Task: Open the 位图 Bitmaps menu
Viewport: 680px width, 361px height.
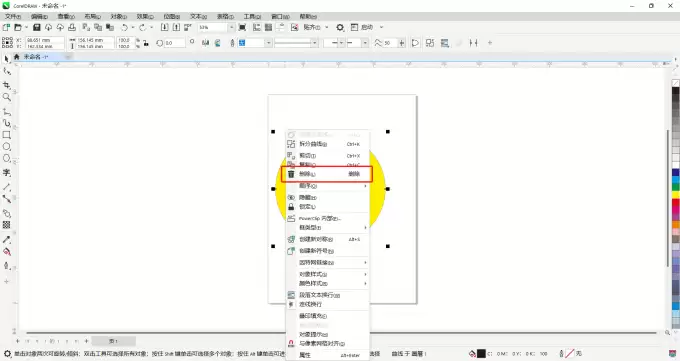Action: click(x=171, y=16)
